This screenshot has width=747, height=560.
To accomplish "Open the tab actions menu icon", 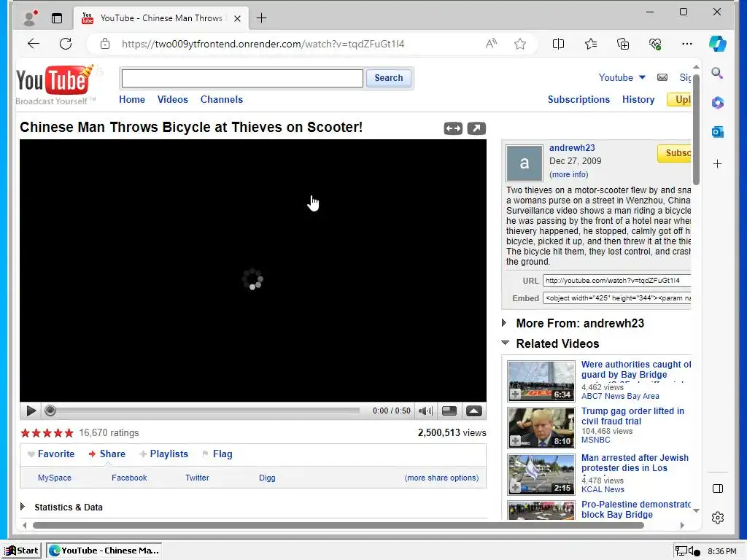I will 57,18.
